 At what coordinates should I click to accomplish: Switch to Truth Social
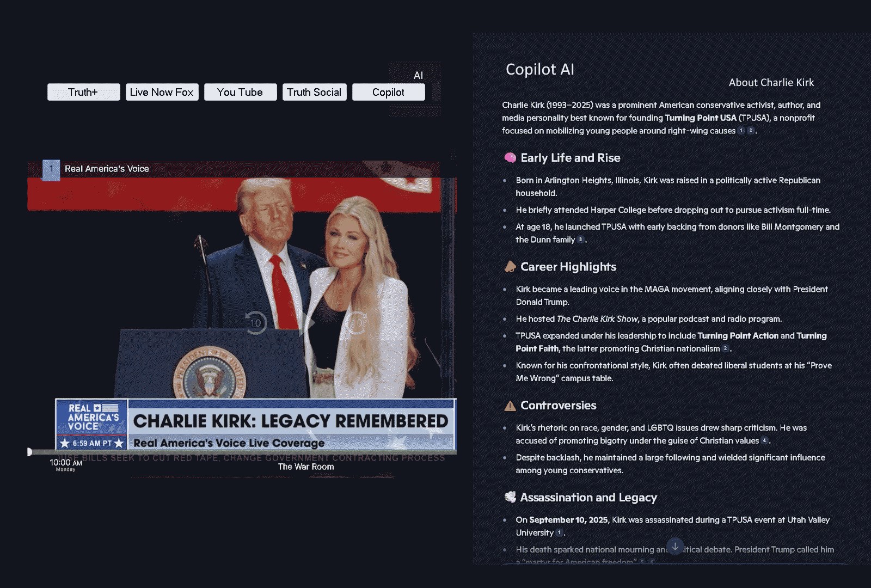[314, 92]
